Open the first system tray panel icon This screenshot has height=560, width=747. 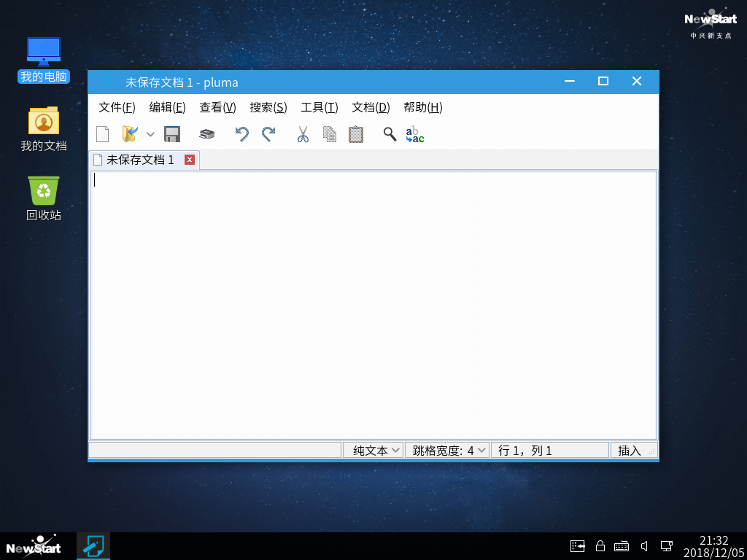click(x=578, y=545)
